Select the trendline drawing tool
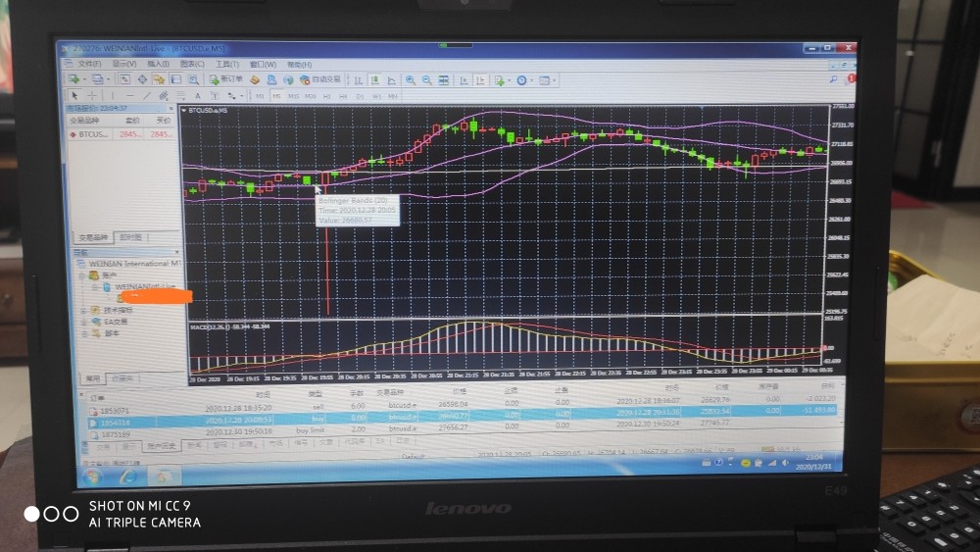 pyautogui.click(x=146, y=95)
